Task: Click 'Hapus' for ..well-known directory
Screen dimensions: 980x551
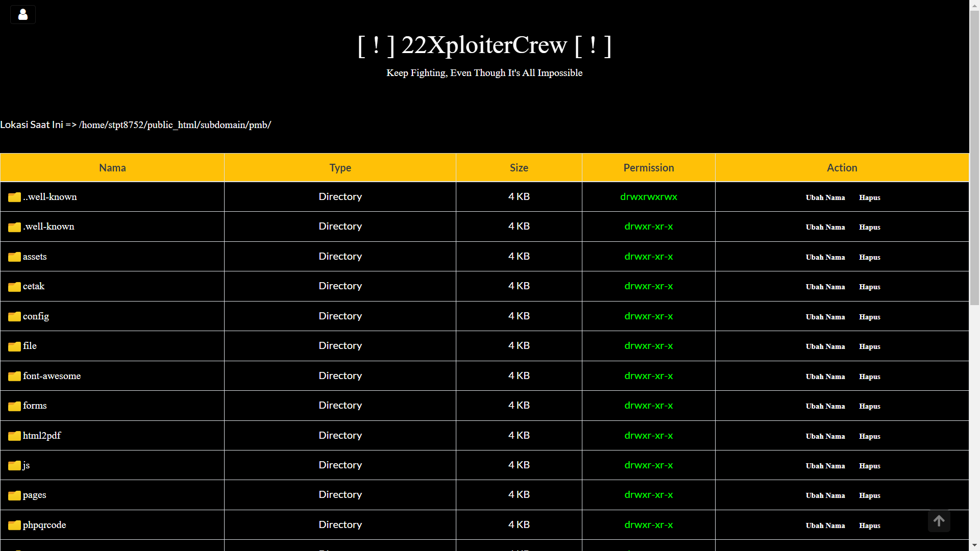Action: [x=870, y=197]
